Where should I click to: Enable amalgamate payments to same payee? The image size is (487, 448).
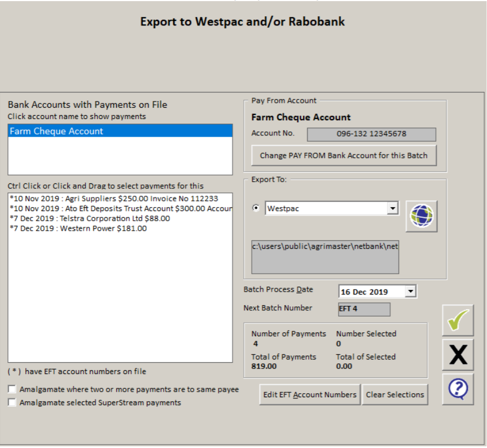point(12,389)
